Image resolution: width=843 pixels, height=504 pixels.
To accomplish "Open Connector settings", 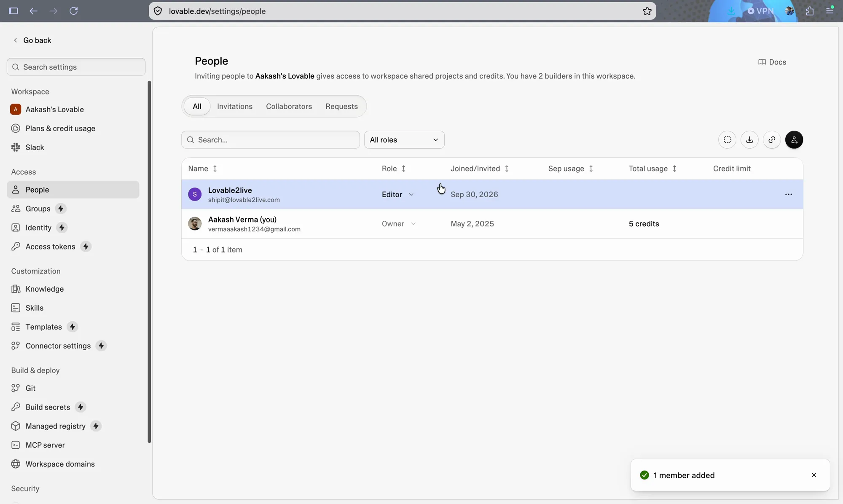I will 73,346.
